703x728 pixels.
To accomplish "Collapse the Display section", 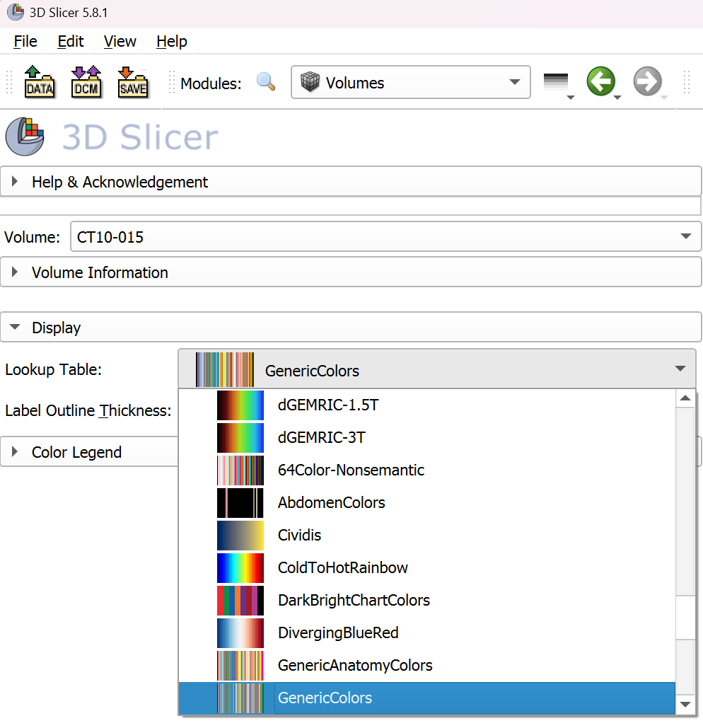I will click(351, 328).
